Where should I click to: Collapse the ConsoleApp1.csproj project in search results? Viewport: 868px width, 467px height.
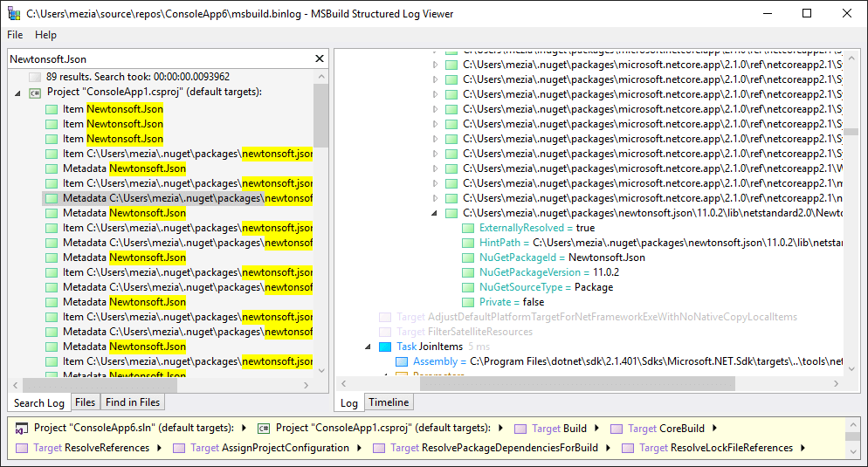17,93
